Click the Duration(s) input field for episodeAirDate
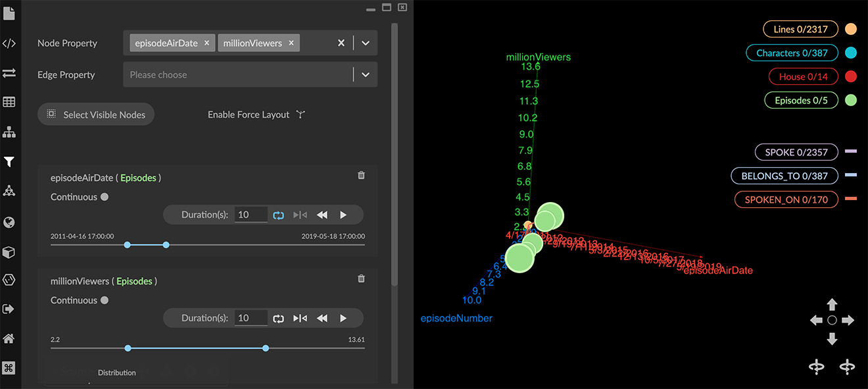868x389 pixels. [x=251, y=215]
